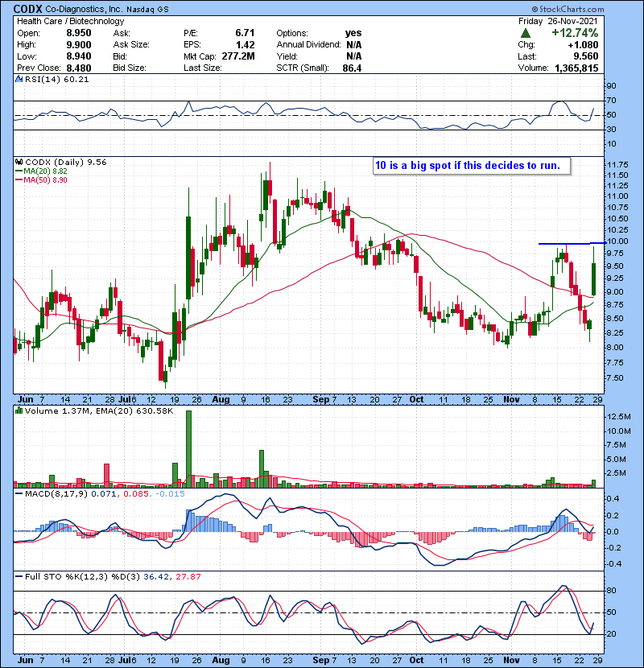Click the RSI indicator line icon

(x=19, y=79)
